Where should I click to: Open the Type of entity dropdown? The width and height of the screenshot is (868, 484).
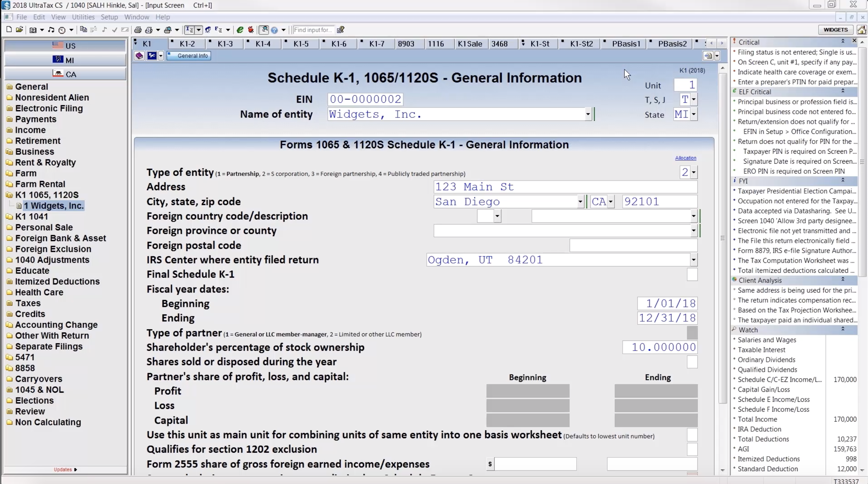click(693, 173)
